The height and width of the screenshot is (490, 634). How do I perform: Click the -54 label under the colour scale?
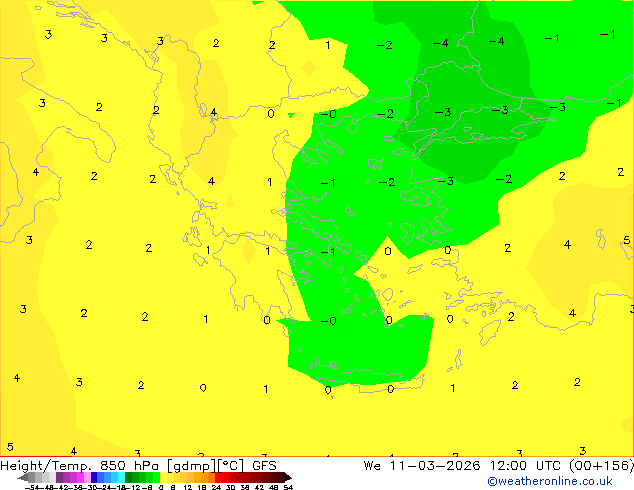[x=32, y=487]
